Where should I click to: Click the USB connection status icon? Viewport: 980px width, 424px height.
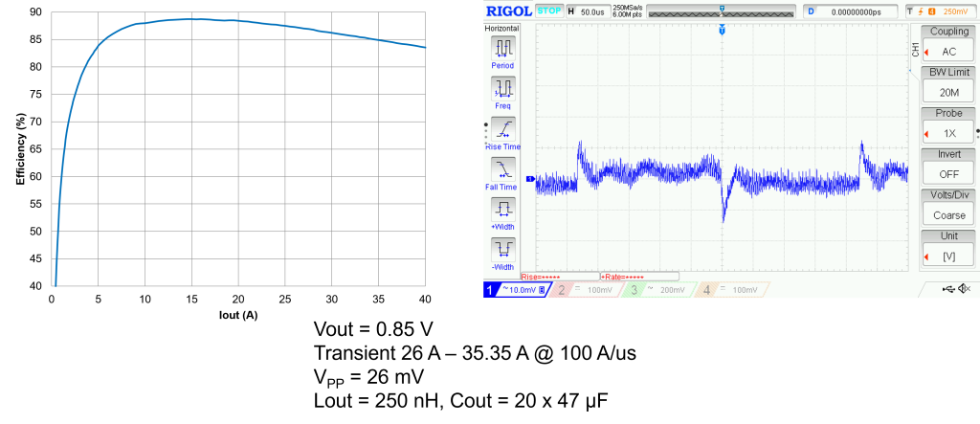(x=947, y=288)
